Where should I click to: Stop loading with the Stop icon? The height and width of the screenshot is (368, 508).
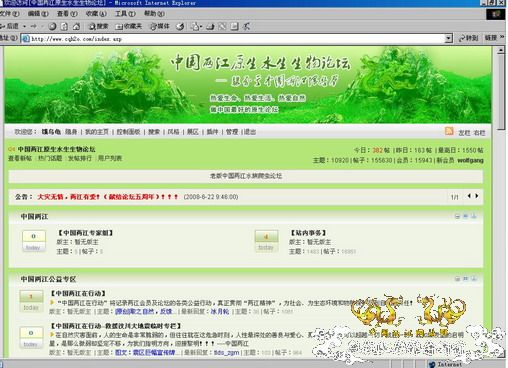coord(52,26)
